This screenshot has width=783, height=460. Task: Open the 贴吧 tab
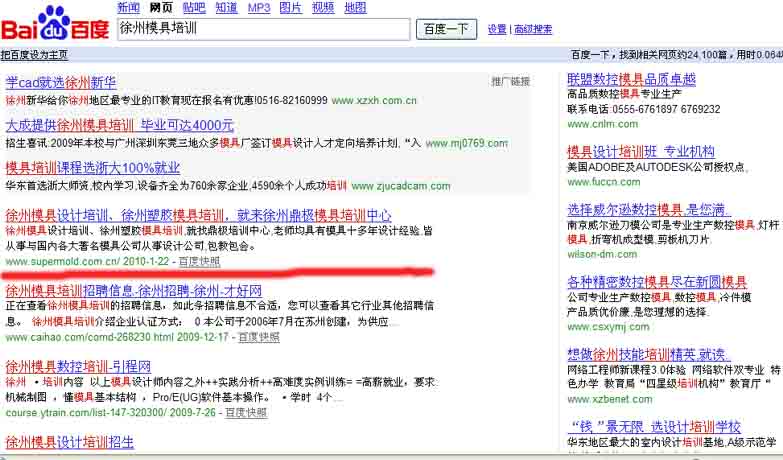coord(194,7)
